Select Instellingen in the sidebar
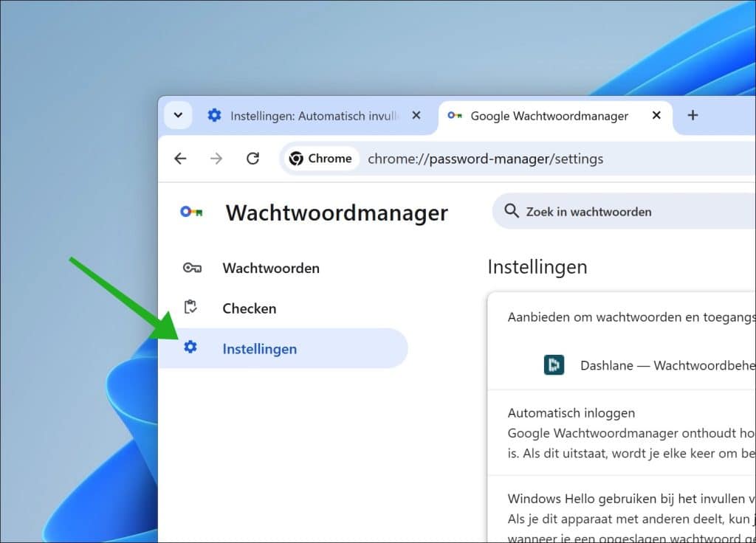Image resolution: width=756 pixels, height=543 pixels. pyautogui.click(x=283, y=349)
